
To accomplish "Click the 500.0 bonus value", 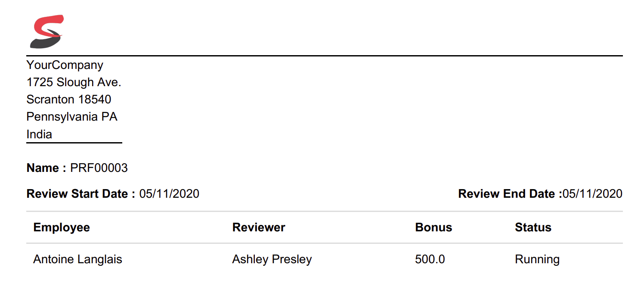I will tap(430, 259).
